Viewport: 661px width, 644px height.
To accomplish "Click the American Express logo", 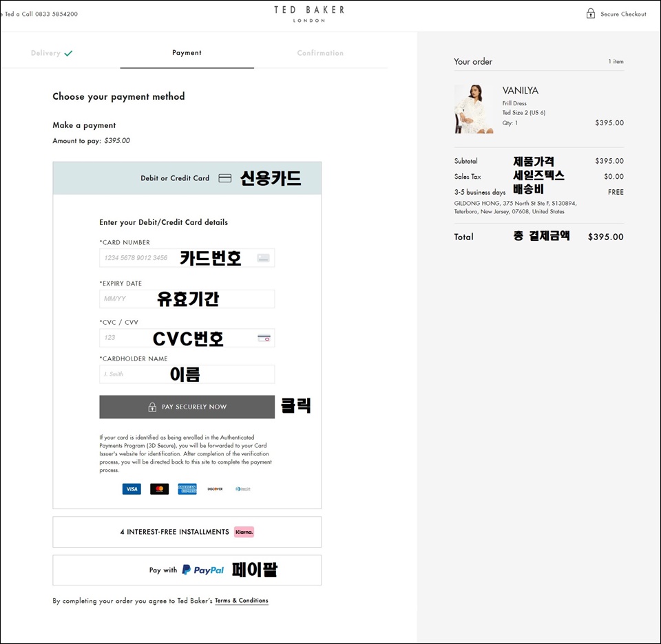I will click(187, 489).
